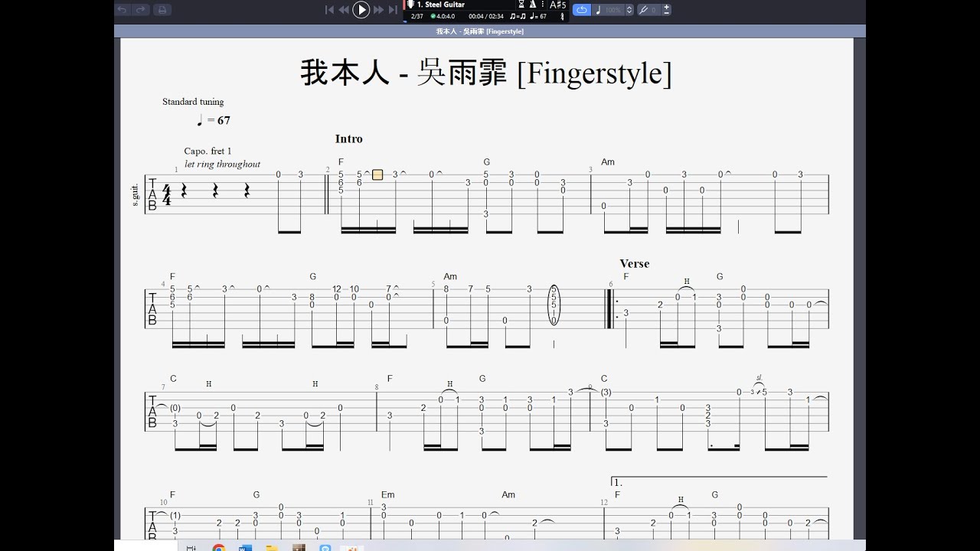This screenshot has width=980, height=551.
Task: Click the let ring throughout annotation
Action: (x=222, y=164)
